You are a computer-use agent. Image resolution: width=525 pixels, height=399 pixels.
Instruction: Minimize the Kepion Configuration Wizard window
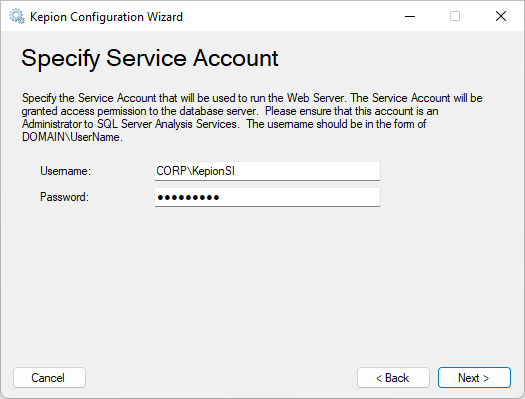pyautogui.click(x=410, y=16)
